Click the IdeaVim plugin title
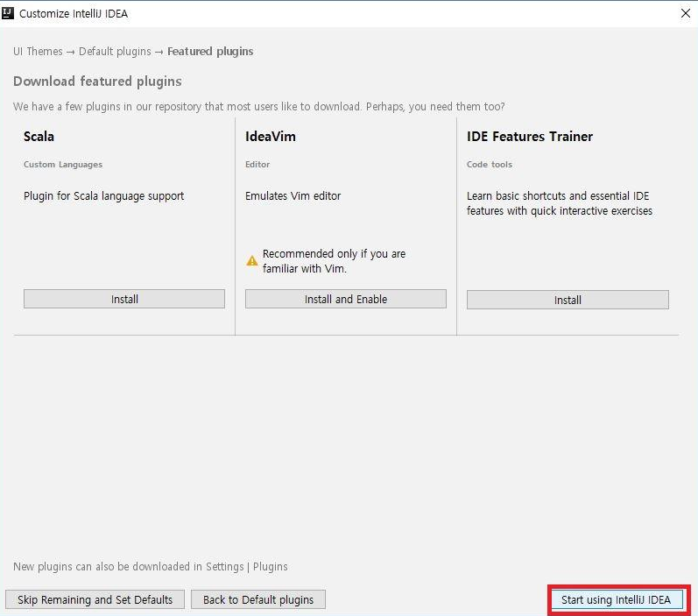 tap(271, 137)
